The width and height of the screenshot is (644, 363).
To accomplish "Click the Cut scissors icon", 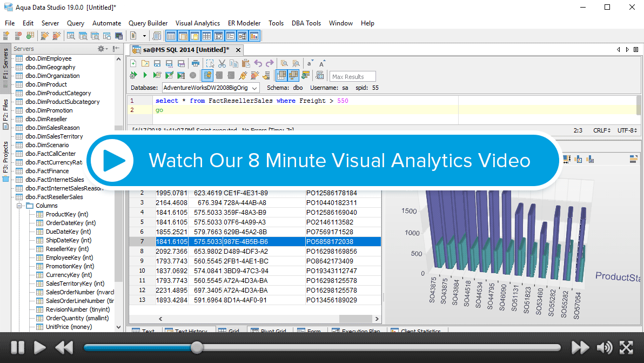I will point(222,63).
